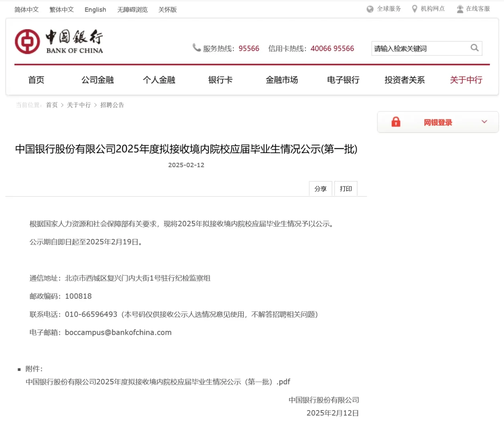
Task: Click the closing date 2025年2月12日
Action: (333, 413)
